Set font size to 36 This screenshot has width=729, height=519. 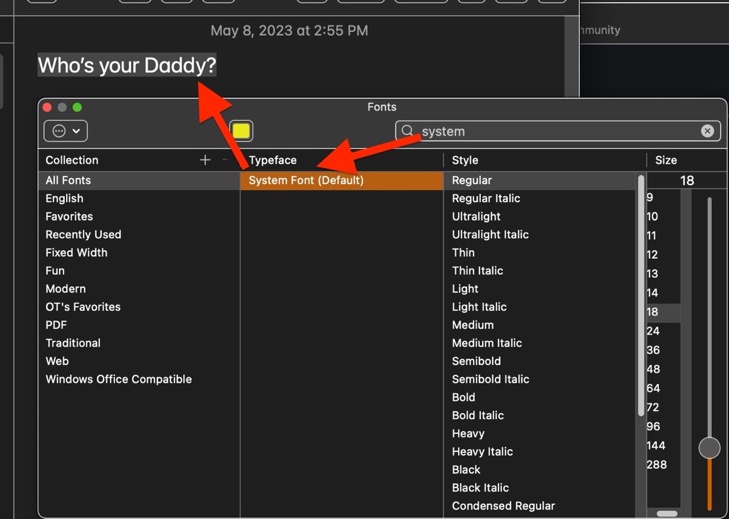coord(663,350)
